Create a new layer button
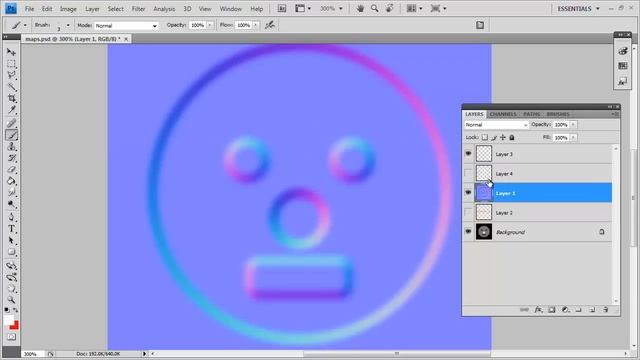Screen dimensions: 640x360 pyautogui.click(x=592, y=310)
